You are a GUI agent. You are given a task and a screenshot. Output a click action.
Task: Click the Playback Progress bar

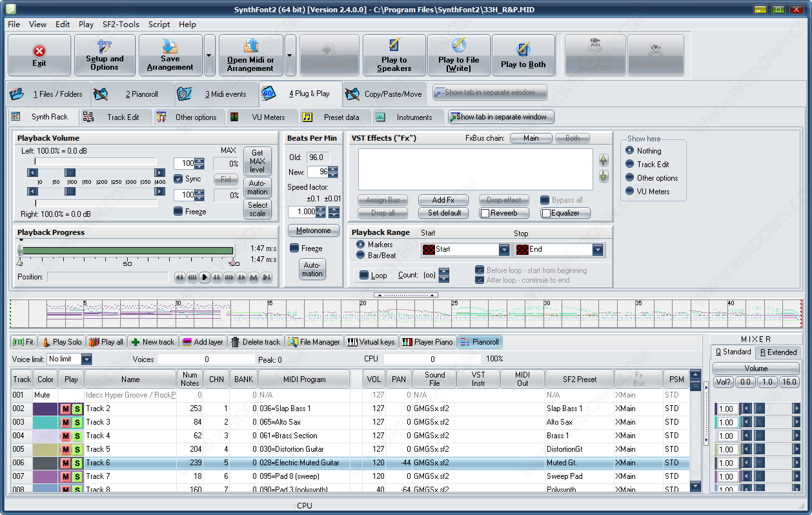[x=127, y=250]
